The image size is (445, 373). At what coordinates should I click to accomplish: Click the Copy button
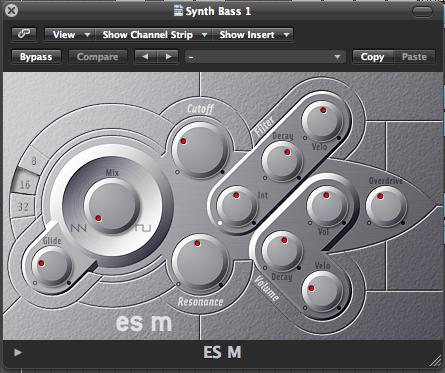pyautogui.click(x=373, y=57)
